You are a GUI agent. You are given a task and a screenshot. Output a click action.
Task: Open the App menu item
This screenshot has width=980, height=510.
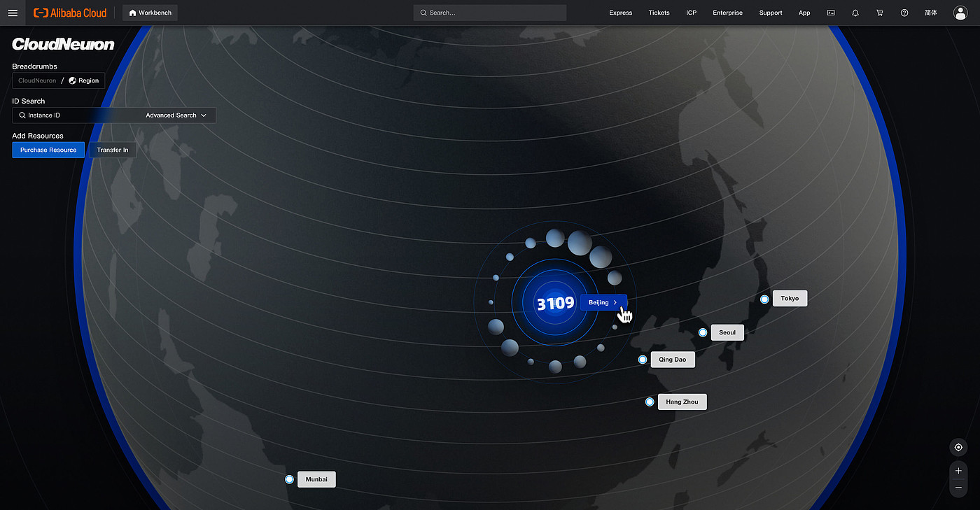coord(804,13)
